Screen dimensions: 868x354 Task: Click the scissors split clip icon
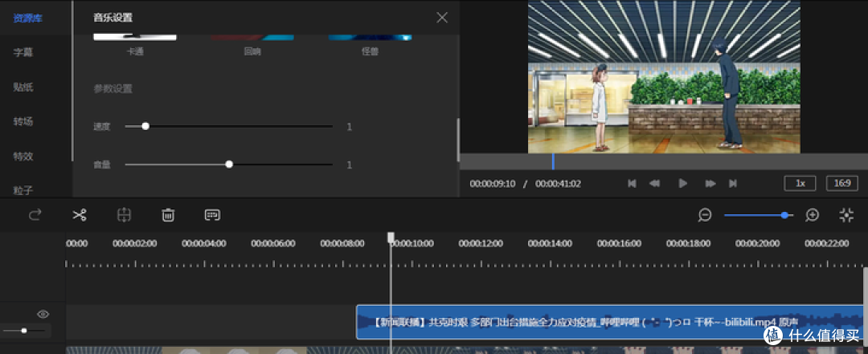coord(79,215)
